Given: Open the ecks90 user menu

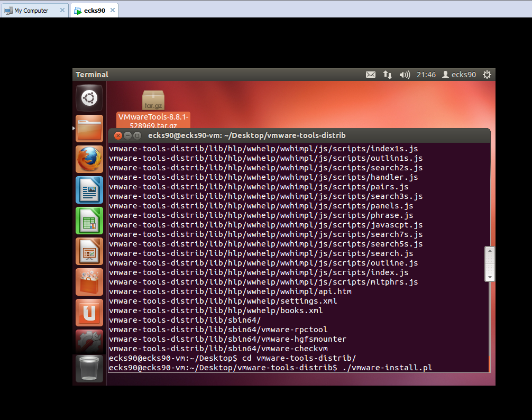Looking at the screenshot, I should click(459, 75).
